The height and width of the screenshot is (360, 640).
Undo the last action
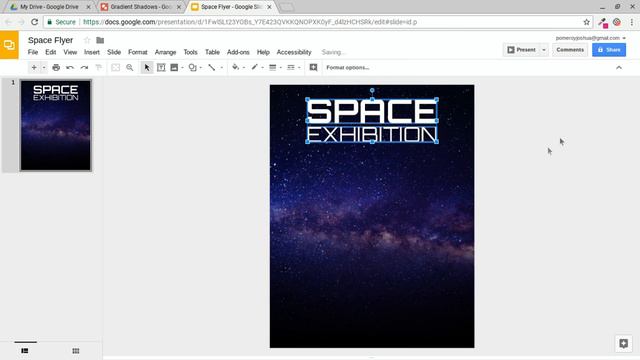coord(70,68)
